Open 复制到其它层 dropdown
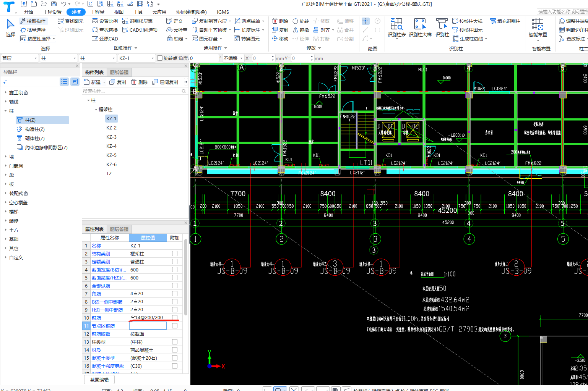 (230, 21)
